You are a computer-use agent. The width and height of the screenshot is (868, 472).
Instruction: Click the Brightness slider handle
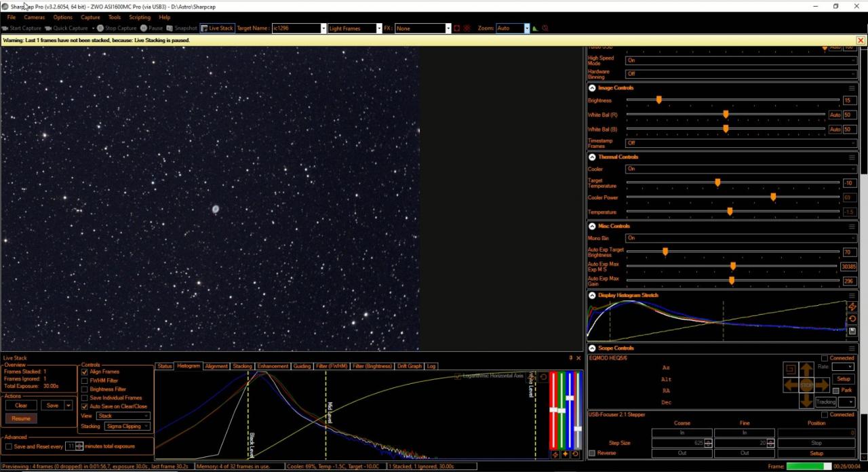tap(658, 100)
